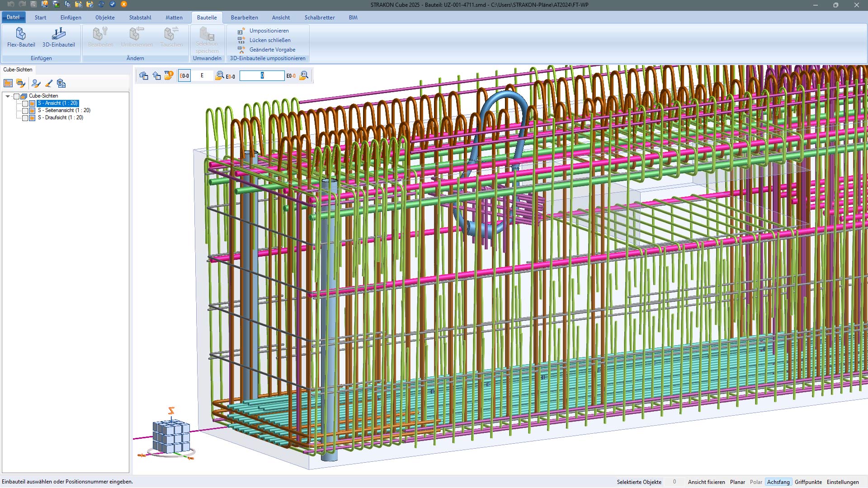Tick checkbox for S - Draufsicht (1 : 20)
The height and width of the screenshot is (488, 868).
(25, 118)
